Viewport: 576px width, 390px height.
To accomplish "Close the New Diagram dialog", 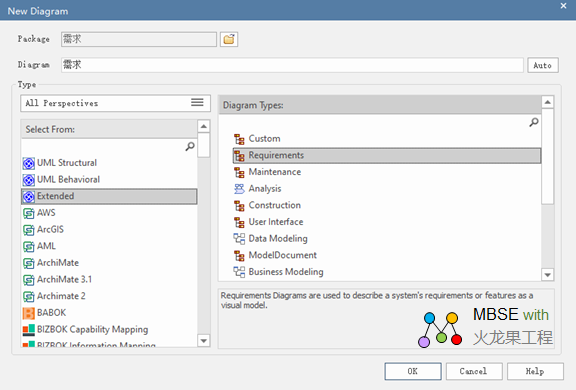I will (564, 6).
